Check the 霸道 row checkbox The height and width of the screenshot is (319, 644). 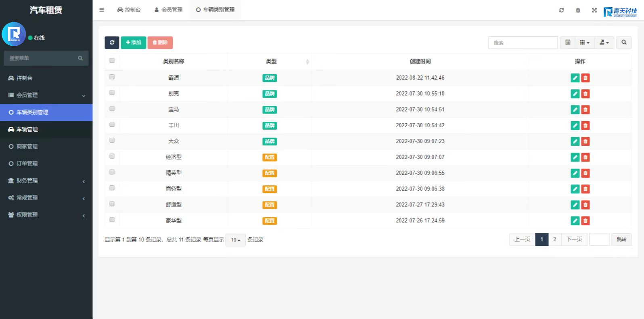(x=112, y=77)
